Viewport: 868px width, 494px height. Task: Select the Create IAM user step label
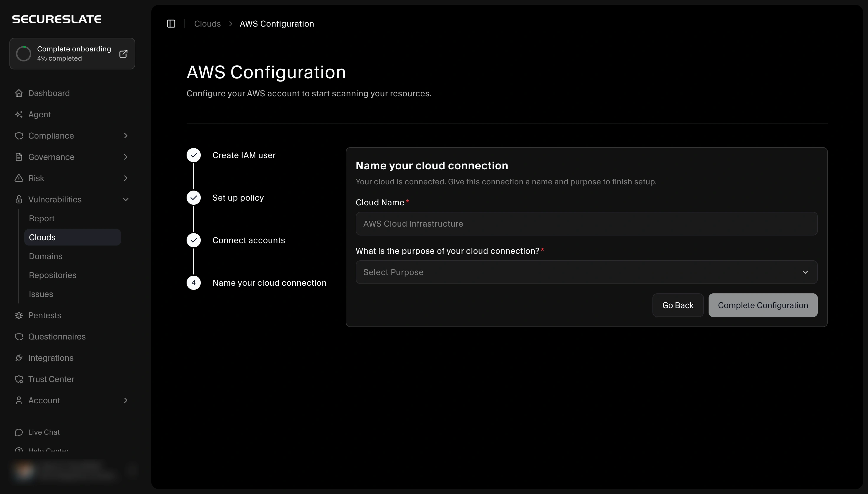click(244, 155)
